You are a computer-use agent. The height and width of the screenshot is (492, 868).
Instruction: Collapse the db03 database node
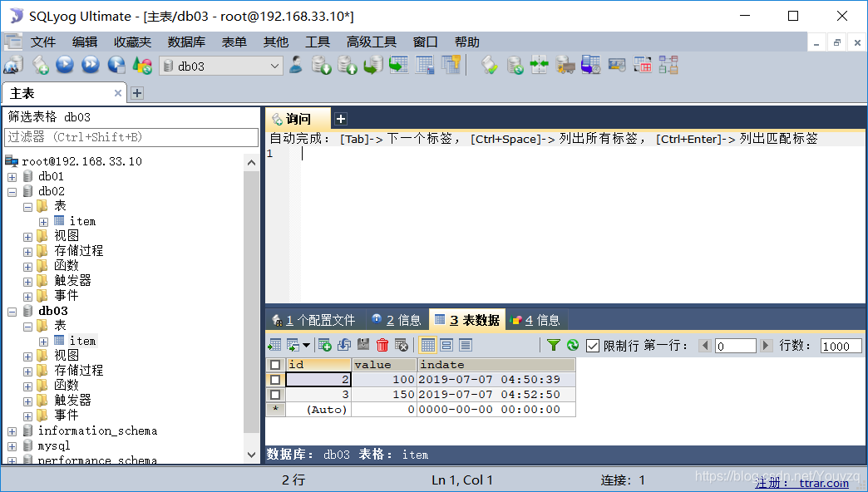tap(12, 312)
